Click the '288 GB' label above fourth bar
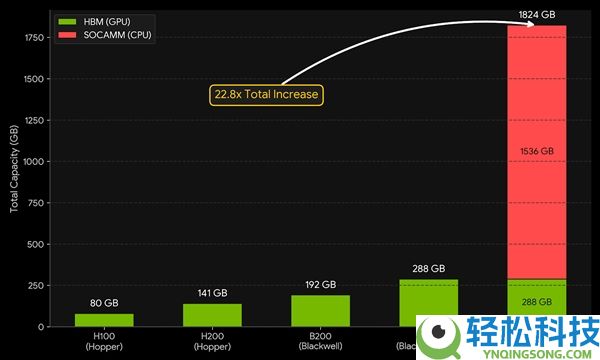This screenshot has height=360, width=600. [x=429, y=269]
